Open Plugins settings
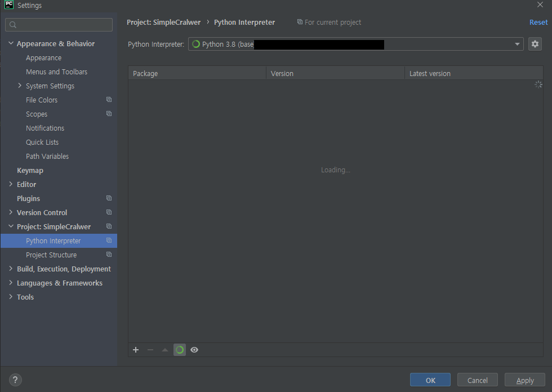Image resolution: width=552 pixels, height=392 pixels. (28, 198)
